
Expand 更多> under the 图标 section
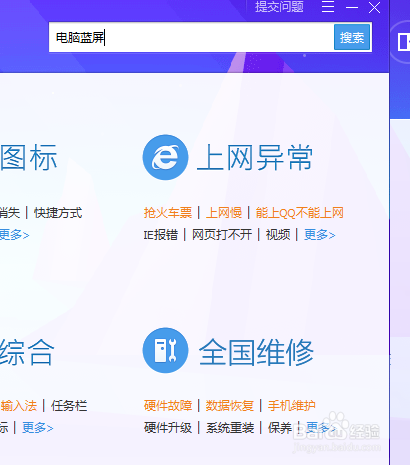tap(14, 235)
